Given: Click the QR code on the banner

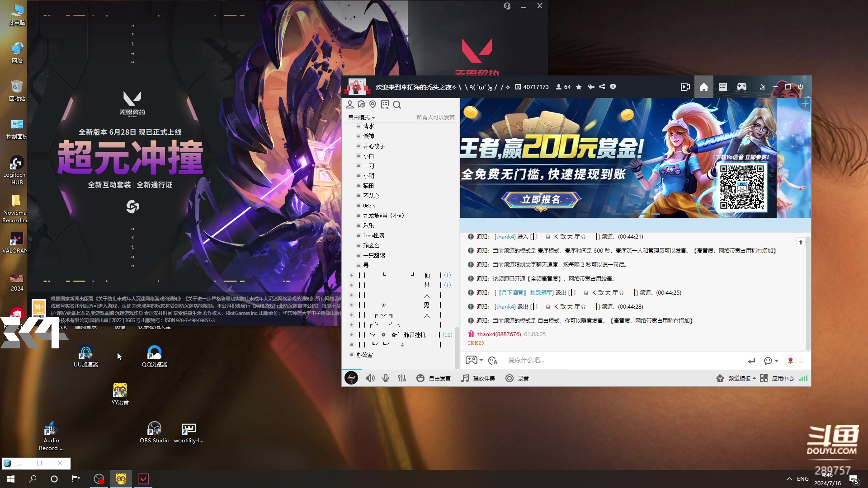Looking at the screenshot, I should pos(742,187).
